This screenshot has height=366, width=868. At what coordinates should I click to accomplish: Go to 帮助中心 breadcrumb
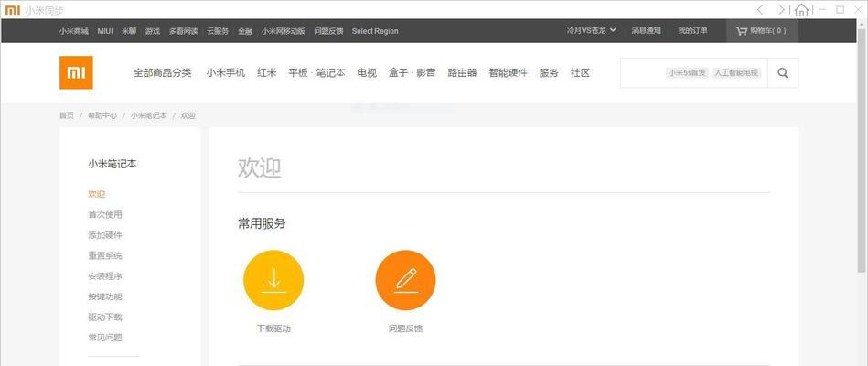coord(102,115)
